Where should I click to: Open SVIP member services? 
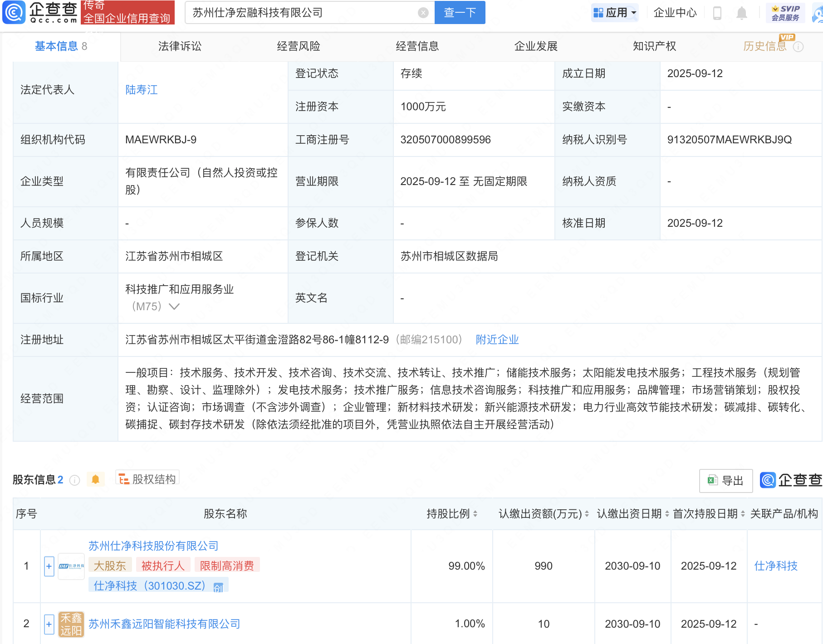785,13
